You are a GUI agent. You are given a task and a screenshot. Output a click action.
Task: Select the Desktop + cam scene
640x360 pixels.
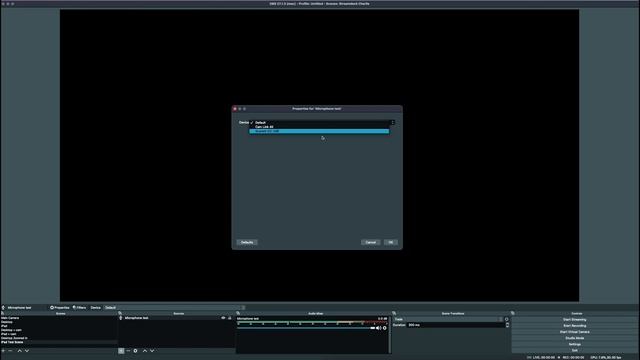point(59,330)
